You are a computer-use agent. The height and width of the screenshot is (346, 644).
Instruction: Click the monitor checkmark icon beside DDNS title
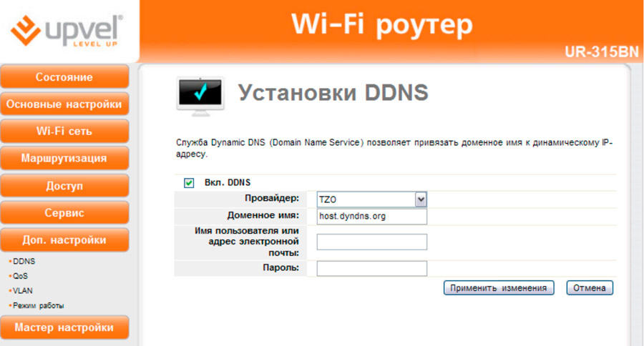click(200, 96)
